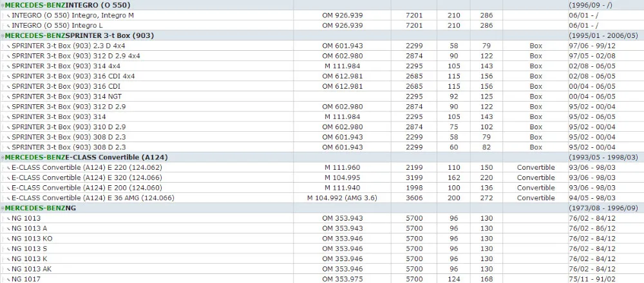Select E-CLASS Convertible E 320 (124.066)
Image resolution: width=644 pixels, height=283 pixels.
(x=87, y=178)
